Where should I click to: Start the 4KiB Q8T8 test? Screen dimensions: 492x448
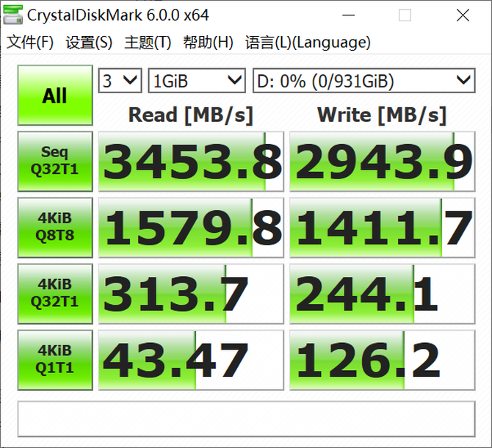pyautogui.click(x=55, y=228)
